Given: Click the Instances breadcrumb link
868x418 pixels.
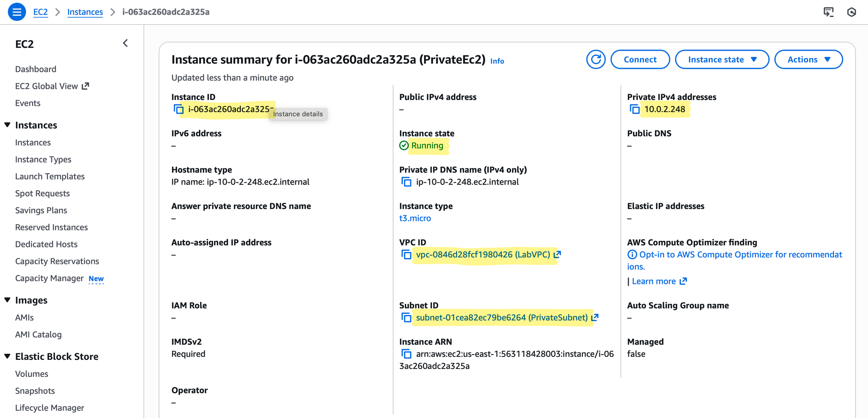Looking at the screenshot, I should click(85, 12).
